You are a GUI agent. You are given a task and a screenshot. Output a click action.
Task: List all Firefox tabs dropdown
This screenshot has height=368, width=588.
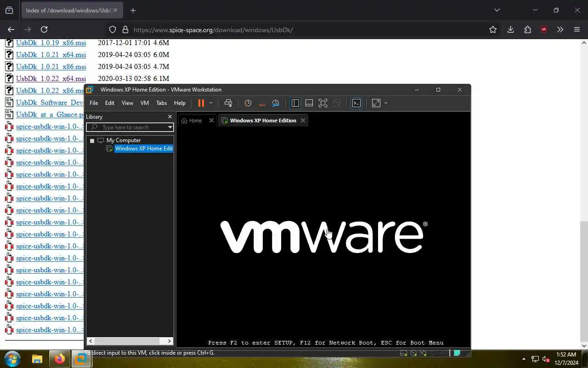point(497,10)
